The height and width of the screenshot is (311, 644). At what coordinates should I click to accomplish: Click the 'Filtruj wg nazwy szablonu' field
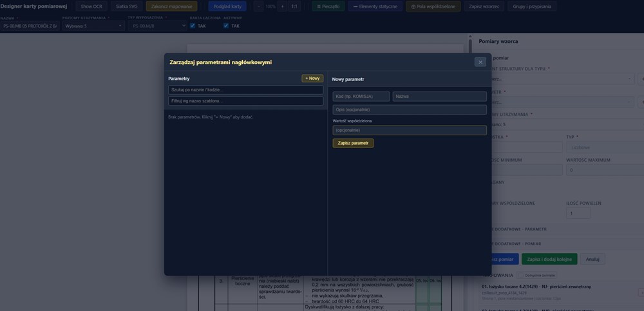pos(245,101)
